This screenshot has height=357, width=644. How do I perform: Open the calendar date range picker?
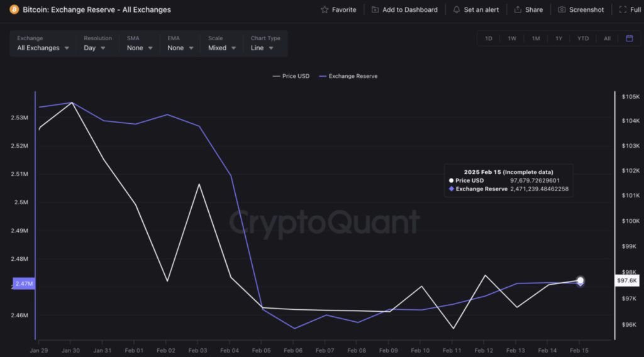(629, 38)
